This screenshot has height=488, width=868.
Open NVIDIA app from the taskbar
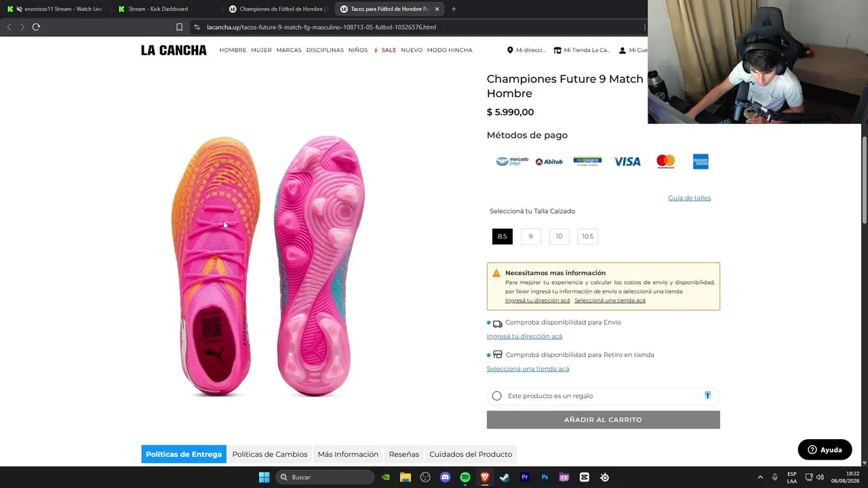[385, 477]
